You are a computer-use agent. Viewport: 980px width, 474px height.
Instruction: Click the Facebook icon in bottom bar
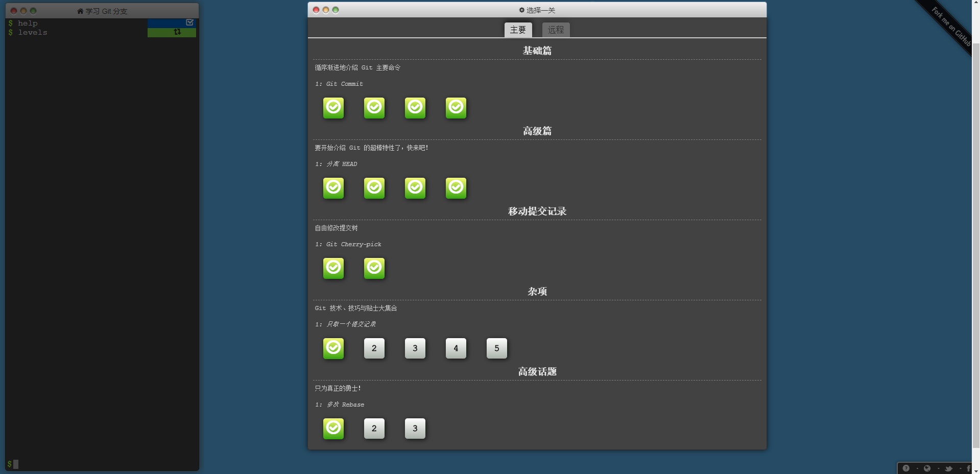click(x=968, y=468)
